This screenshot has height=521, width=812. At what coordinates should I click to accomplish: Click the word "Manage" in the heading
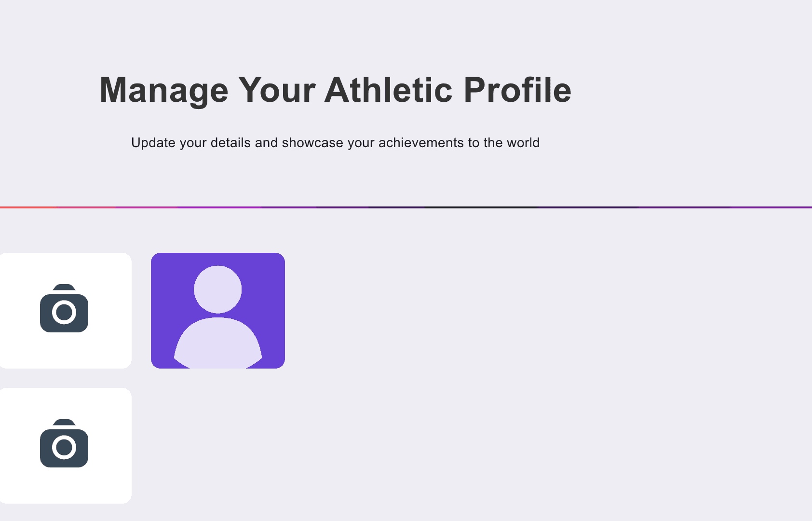point(164,91)
